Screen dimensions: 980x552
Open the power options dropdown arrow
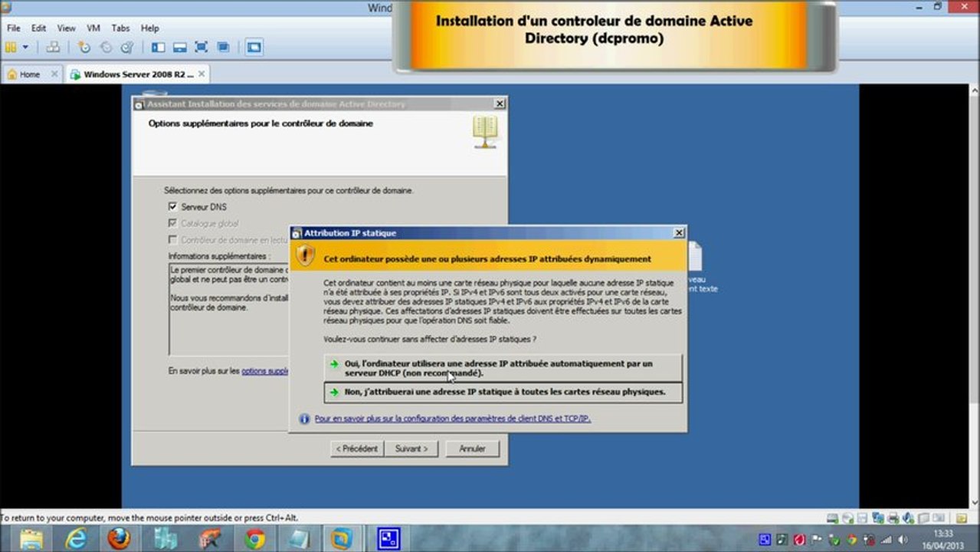[x=25, y=48]
